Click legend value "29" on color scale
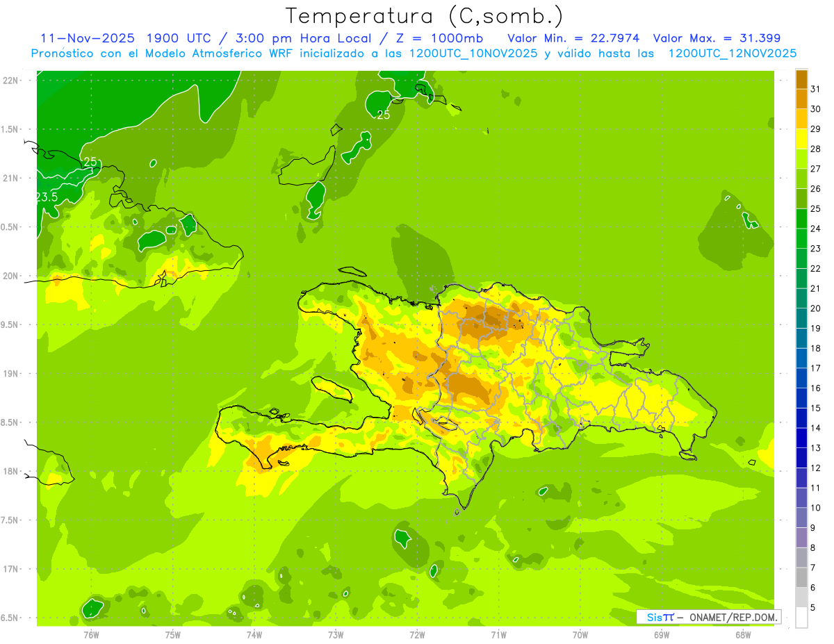 click(816, 129)
